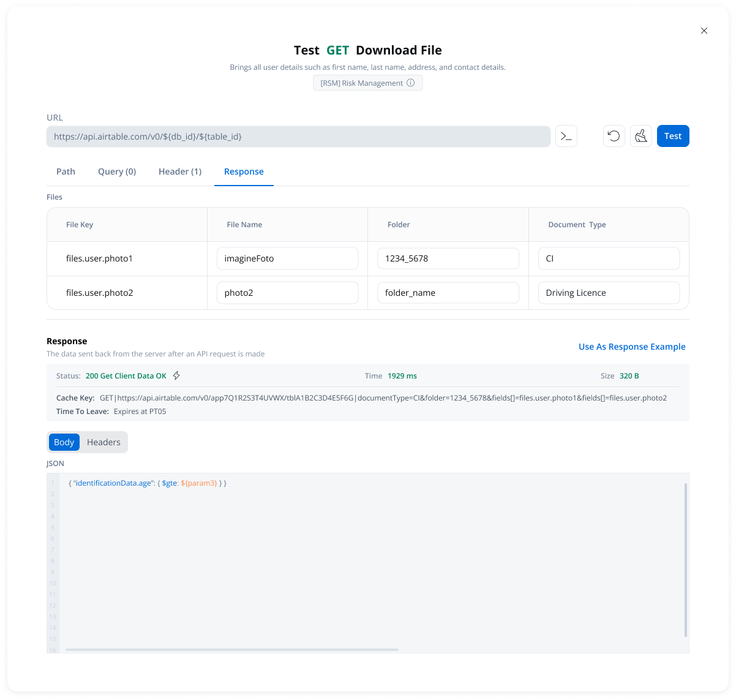Click the imagineFoto file name field
The image size is (736, 700).
(287, 258)
